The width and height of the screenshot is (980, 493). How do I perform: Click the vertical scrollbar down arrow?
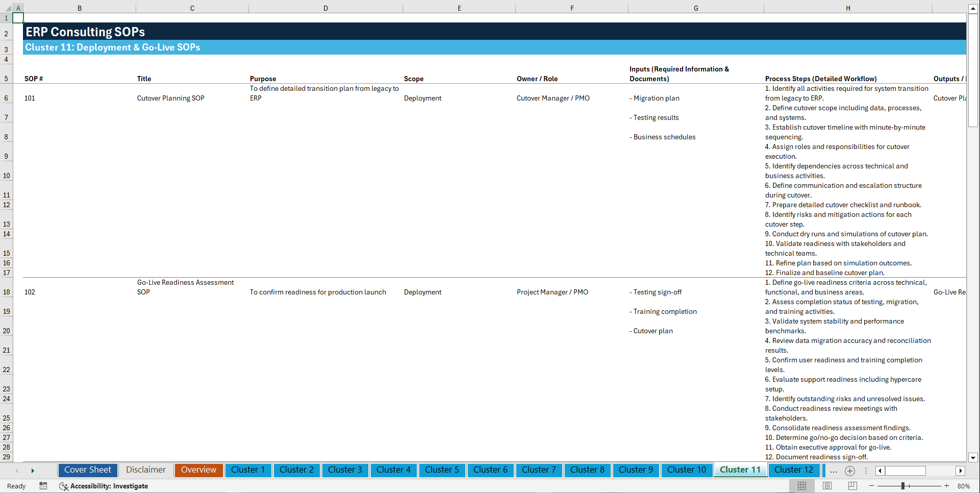click(x=973, y=458)
